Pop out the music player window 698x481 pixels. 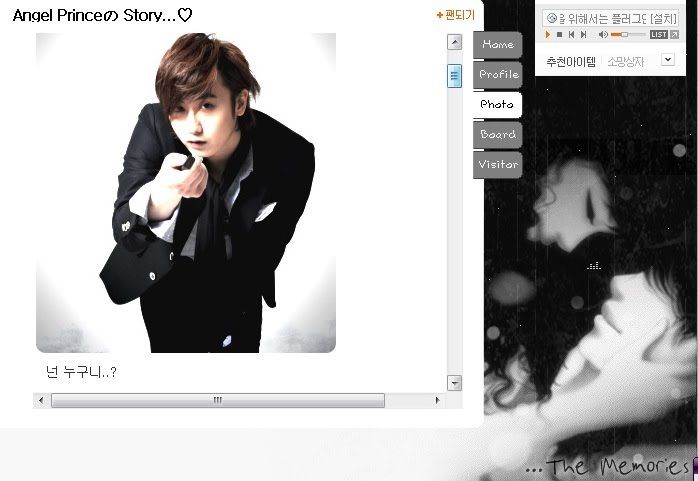pos(675,35)
